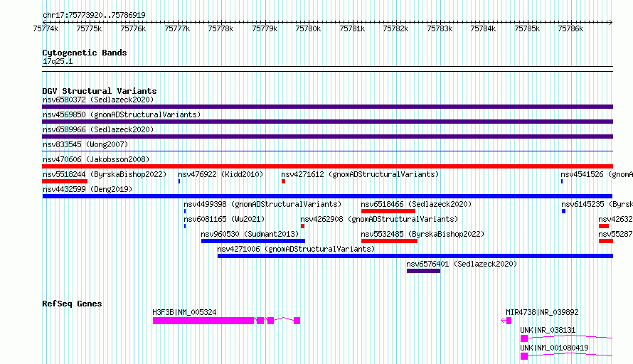Open nsv5532485 (ByrskaBishop2022) label
The image size is (633, 364).
[x=422, y=234]
